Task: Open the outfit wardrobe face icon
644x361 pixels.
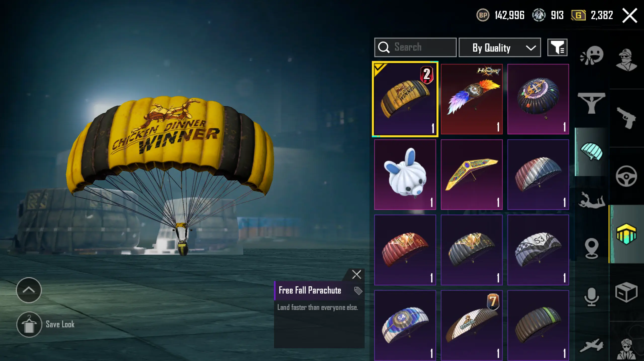Action: pyautogui.click(x=626, y=60)
